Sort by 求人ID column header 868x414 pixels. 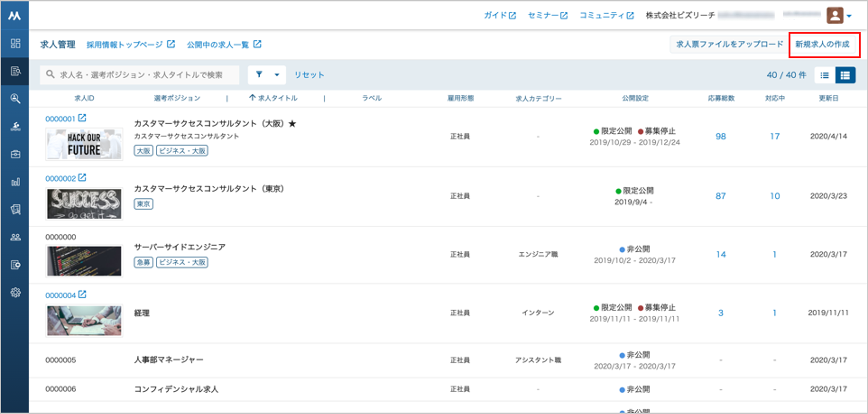[x=84, y=98]
